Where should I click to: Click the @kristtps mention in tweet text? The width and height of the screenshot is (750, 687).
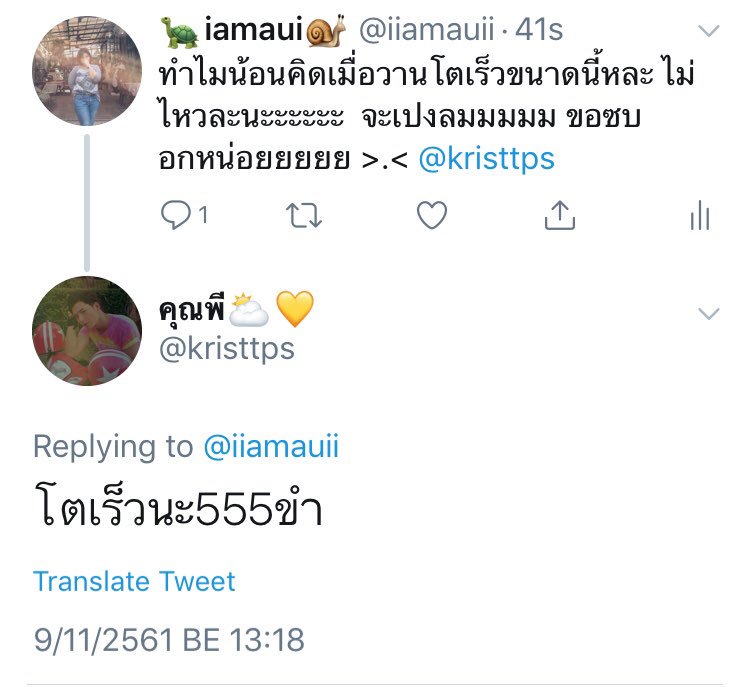[486, 159]
